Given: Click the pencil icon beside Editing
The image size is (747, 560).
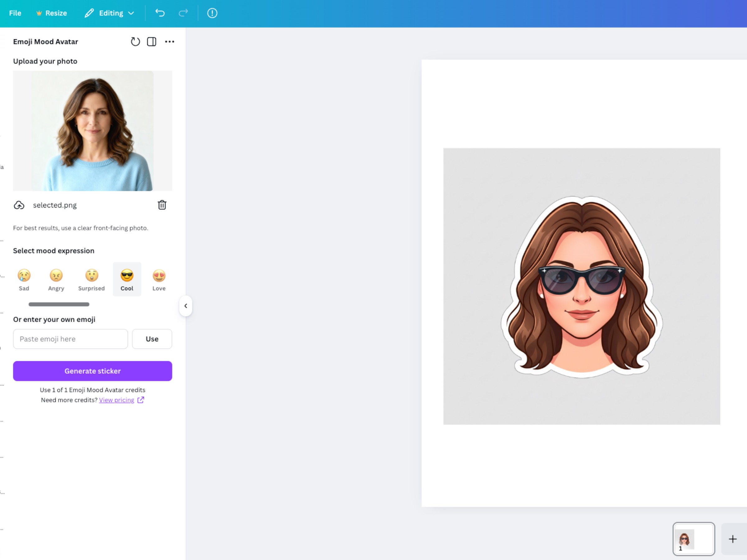Looking at the screenshot, I should click(89, 13).
